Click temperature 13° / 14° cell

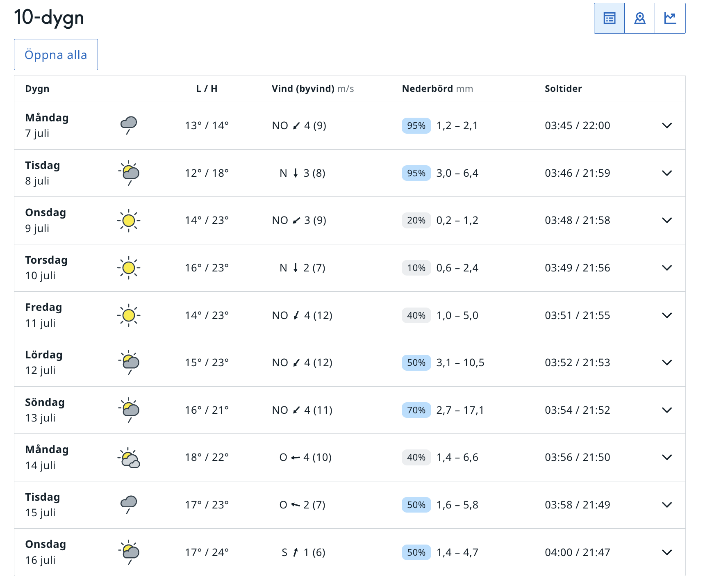coord(207,125)
